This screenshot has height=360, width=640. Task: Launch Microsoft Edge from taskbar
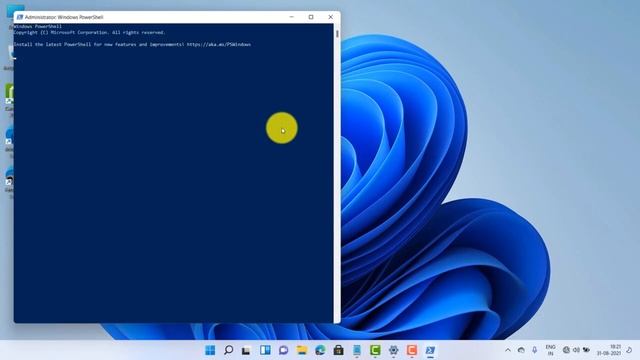[320, 350]
